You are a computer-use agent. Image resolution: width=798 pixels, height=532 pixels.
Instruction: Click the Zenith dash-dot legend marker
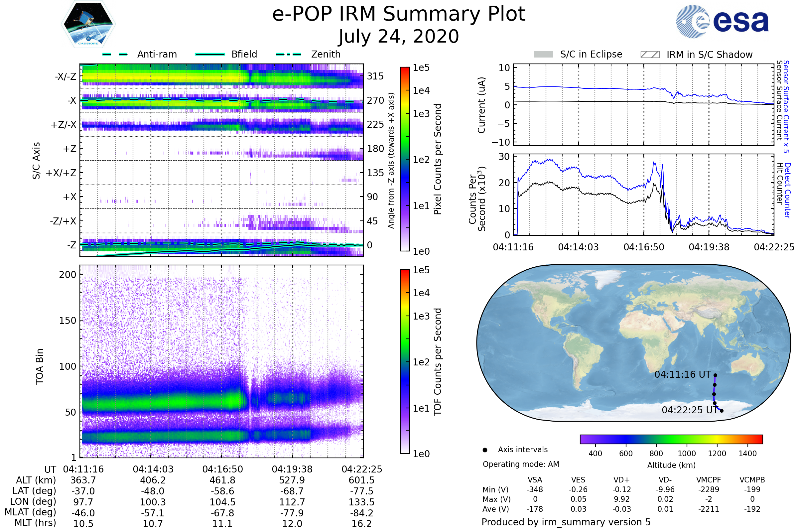click(x=288, y=54)
